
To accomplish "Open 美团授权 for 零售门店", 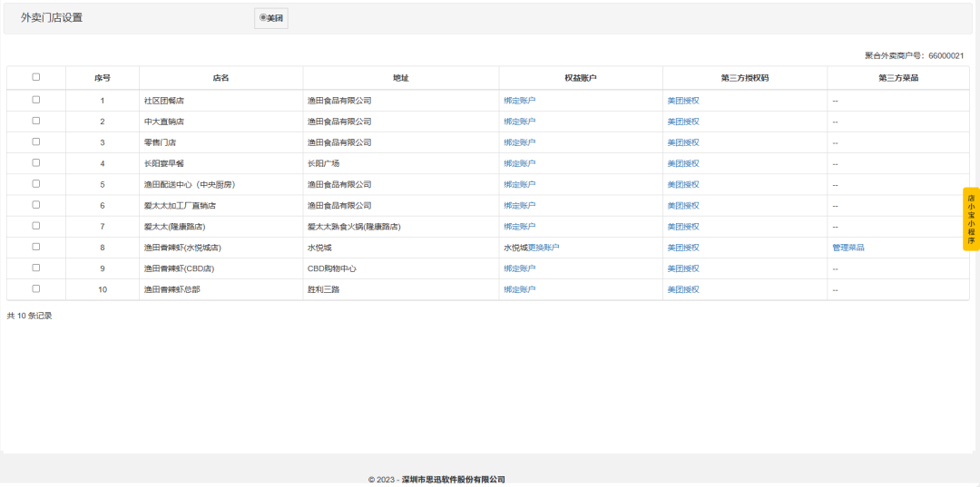I will point(683,142).
